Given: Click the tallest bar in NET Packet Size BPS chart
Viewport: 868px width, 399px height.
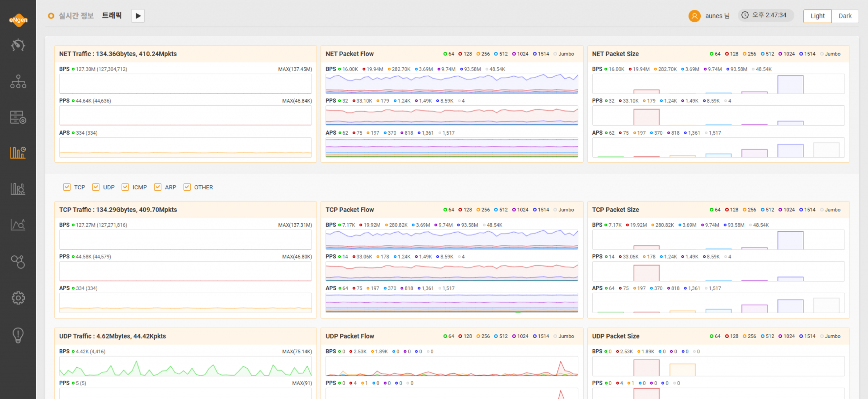Looking at the screenshot, I should [x=790, y=84].
